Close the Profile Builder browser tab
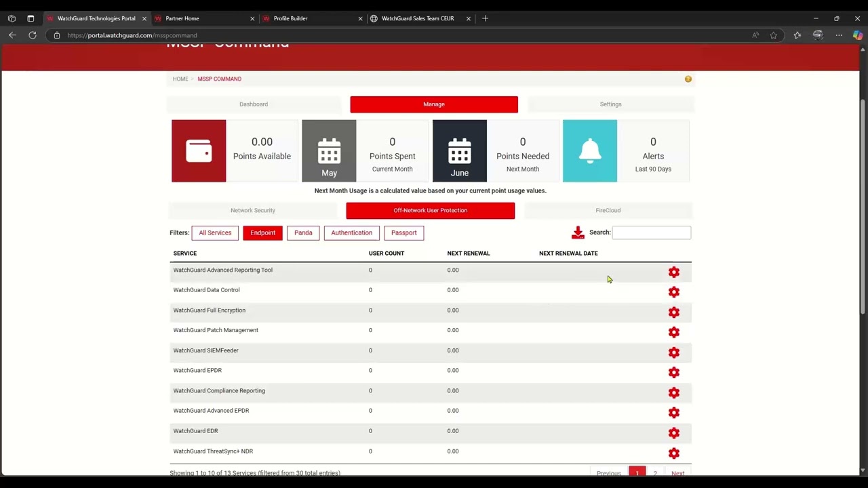868x488 pixels. 360,18
